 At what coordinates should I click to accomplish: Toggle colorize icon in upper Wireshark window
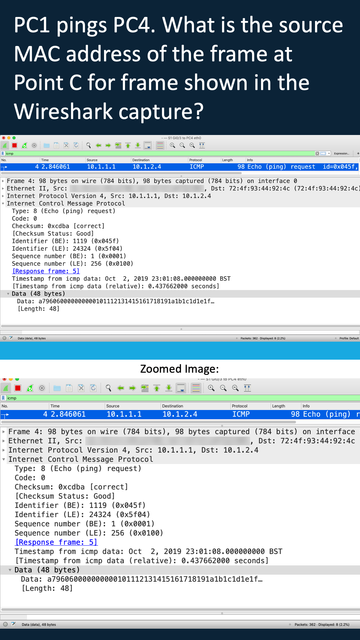tap(160, 145)
